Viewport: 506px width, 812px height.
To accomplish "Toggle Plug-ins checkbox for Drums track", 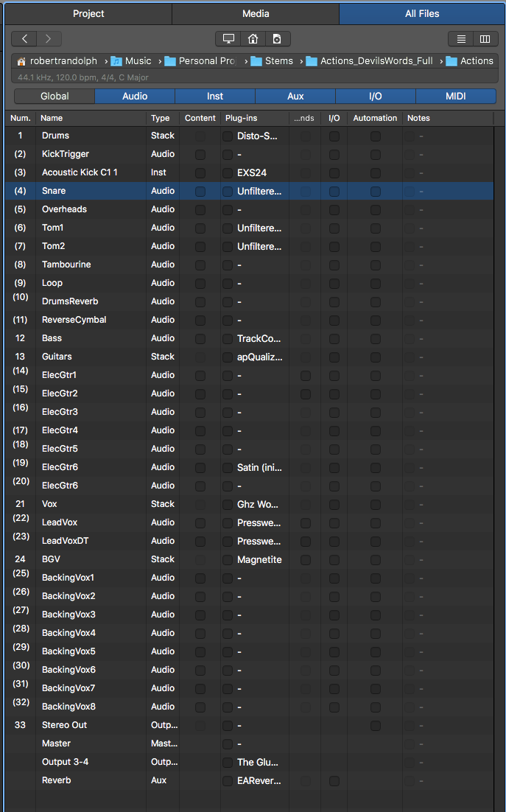I will coord(228,136).
